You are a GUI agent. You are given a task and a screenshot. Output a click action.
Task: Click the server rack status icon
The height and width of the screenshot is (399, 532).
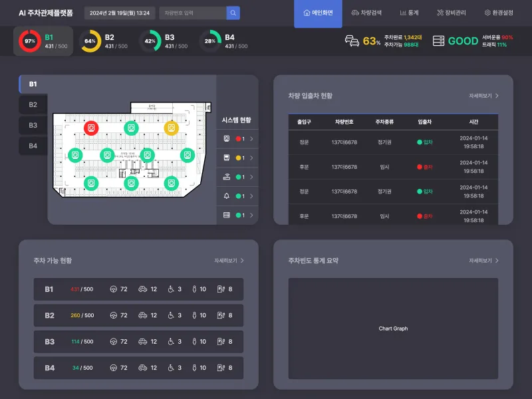pyautogui.click(x=227, y=215)
